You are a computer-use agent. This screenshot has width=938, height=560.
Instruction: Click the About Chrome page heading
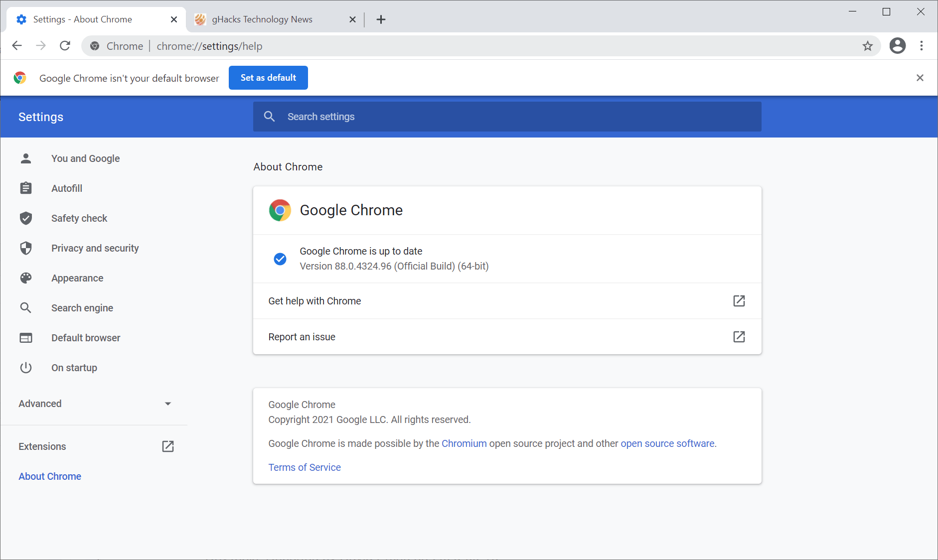coord(288,167)
